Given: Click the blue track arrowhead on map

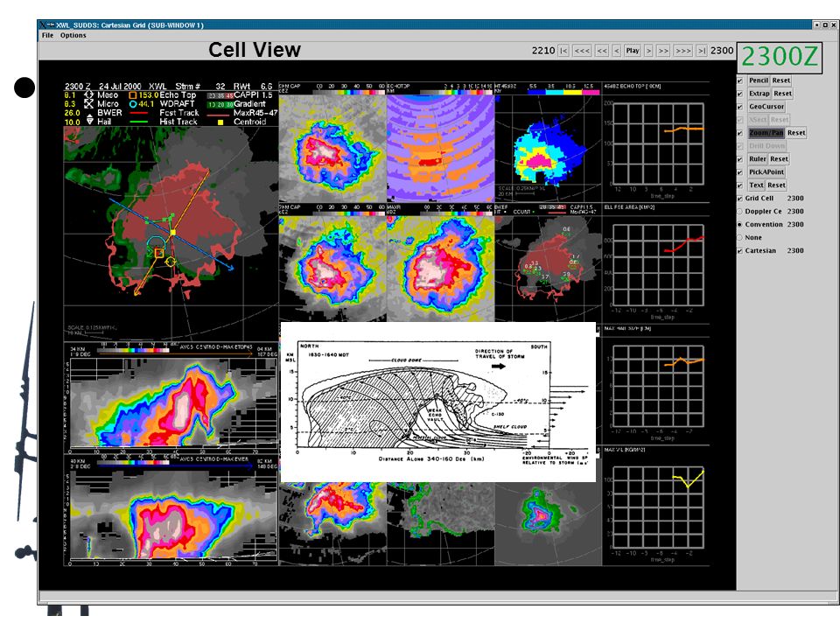Looking at the screenshot, I should 231,268.
